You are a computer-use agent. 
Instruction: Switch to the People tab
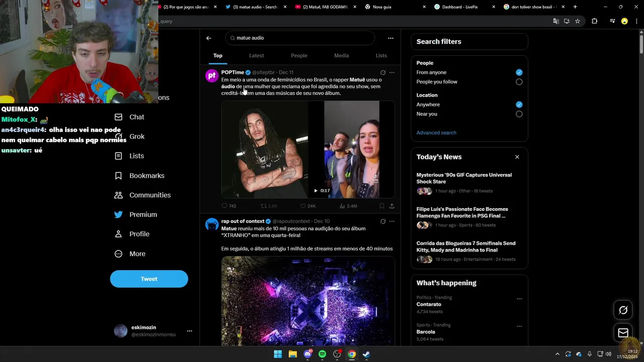click(x=299, y=56)
